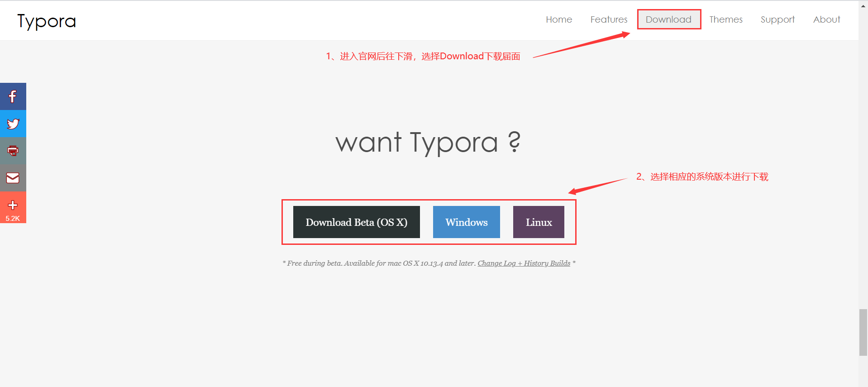The width and height of the screenshot is (868, 387).
Task: Go to Features in navigation
Action: pyautogui.click(x=609, y=19)
